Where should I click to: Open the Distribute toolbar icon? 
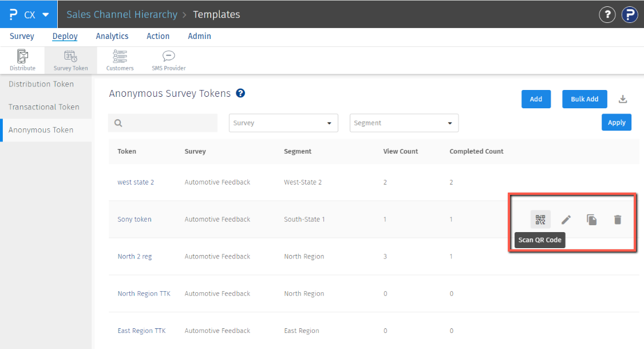(x=22, y=60)
